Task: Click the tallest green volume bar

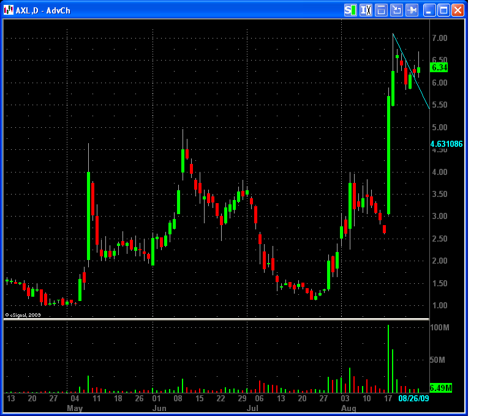Action: (388, 359)
